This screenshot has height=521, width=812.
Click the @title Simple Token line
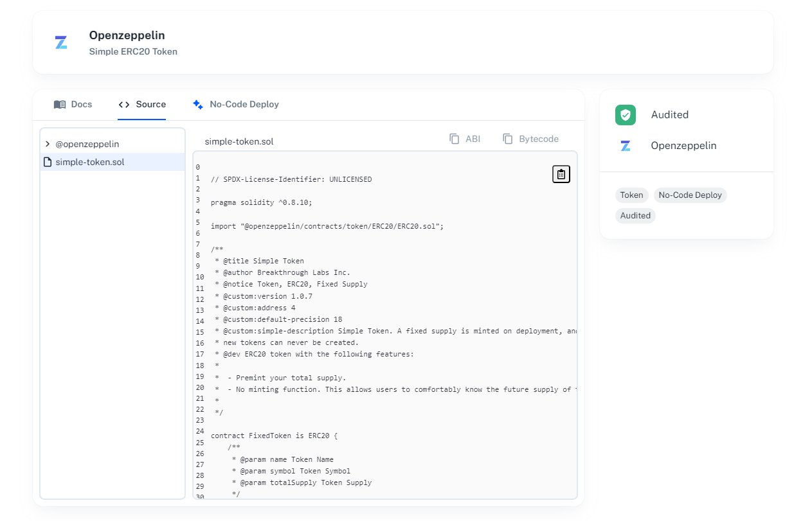coord(260,261)
